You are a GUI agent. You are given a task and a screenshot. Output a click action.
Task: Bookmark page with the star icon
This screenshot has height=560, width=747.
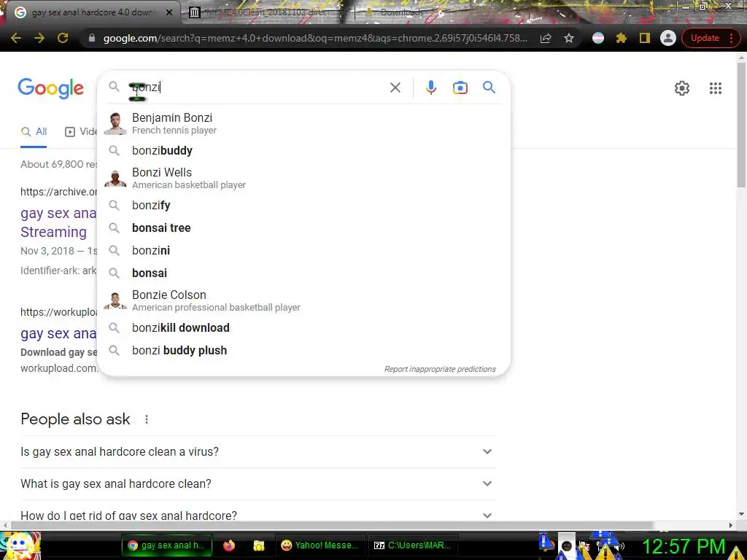(569, 38)
